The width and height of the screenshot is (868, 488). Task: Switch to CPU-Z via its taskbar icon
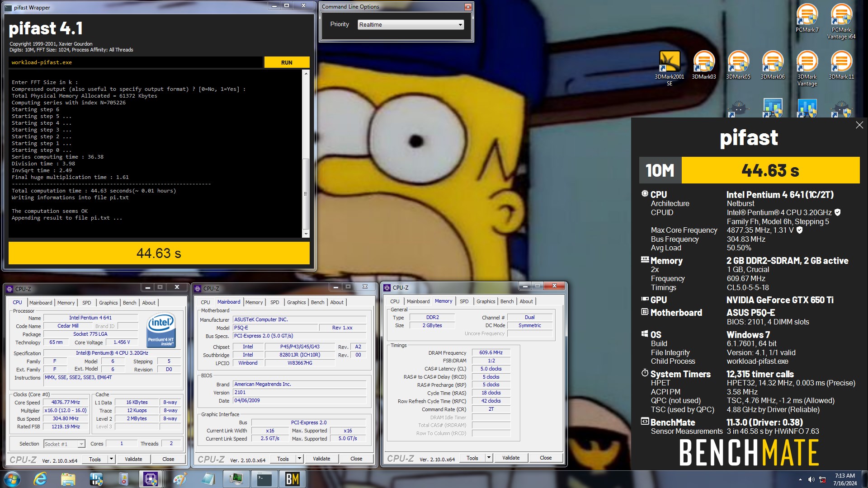pos(151,479)
